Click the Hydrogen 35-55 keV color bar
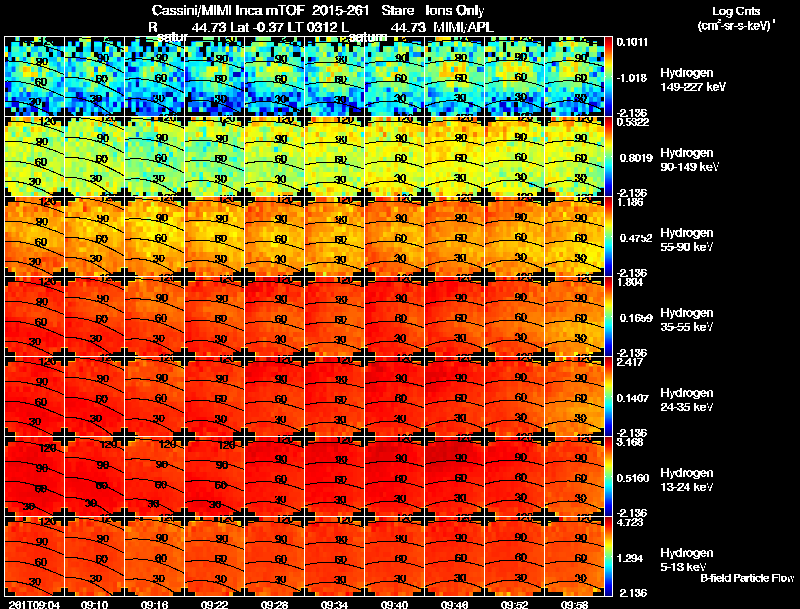The image size is (800, 609). click(608, 317)
